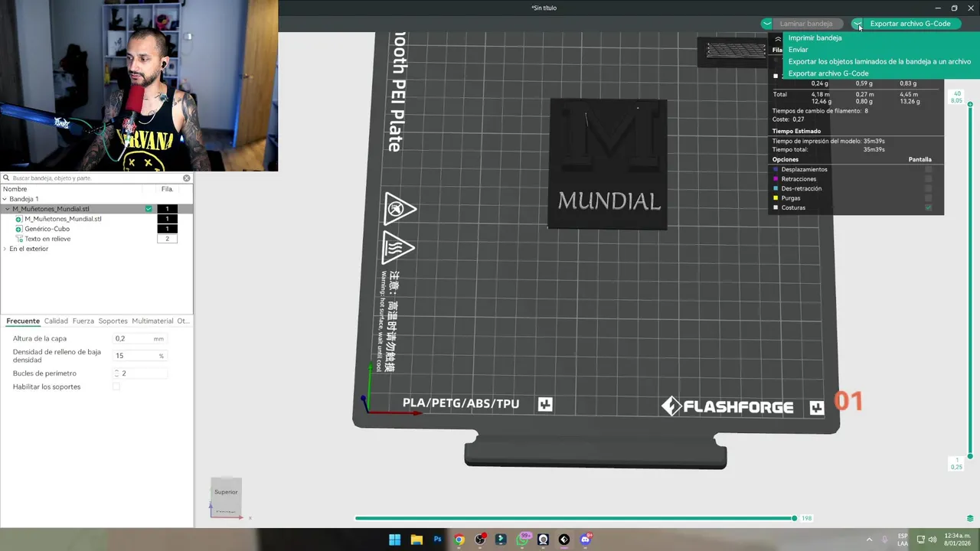Open the Multimaterial settings tab
The width and height of the screenshot is (980, 551).
coord(152,321)
